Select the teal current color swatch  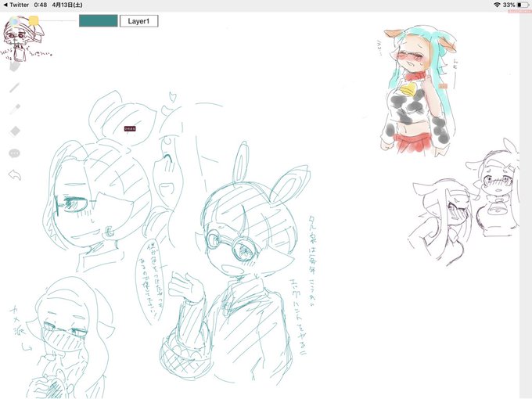click(99, 20)
